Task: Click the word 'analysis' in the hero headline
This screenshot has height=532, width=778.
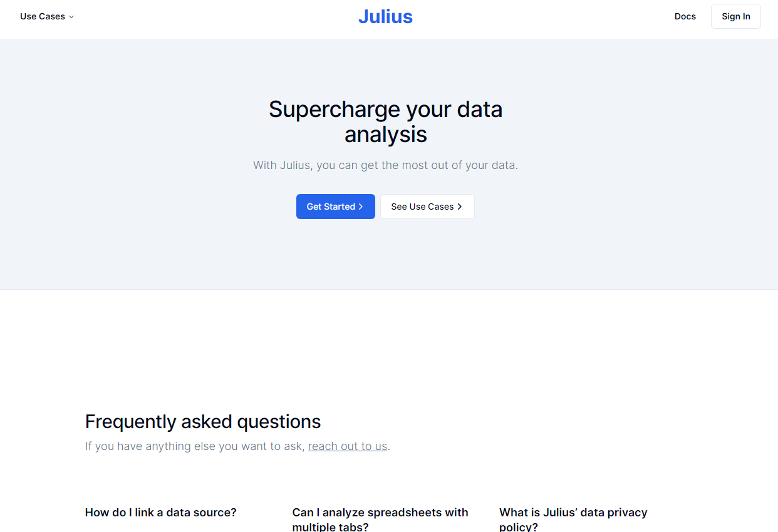Action: (385, 135)
